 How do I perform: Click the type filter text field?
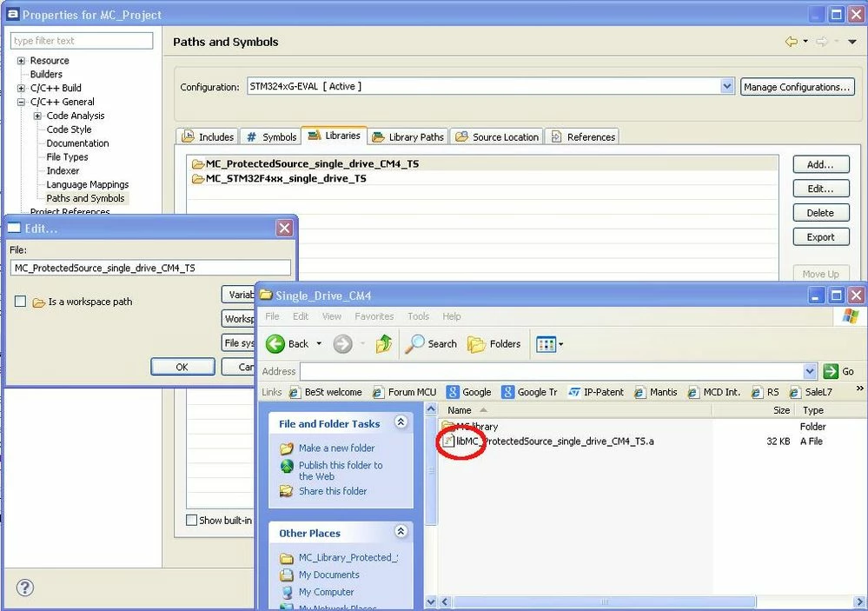click(82, 41)
